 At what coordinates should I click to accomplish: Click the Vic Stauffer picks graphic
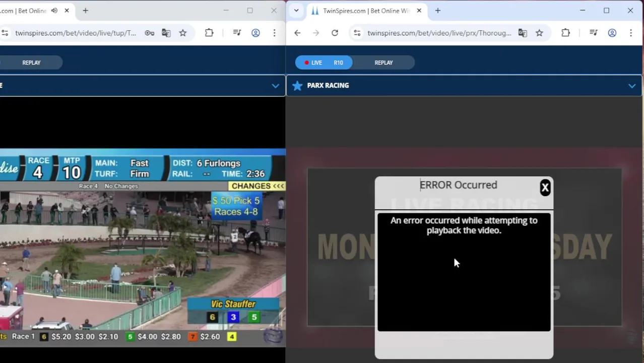coord(233,311)
